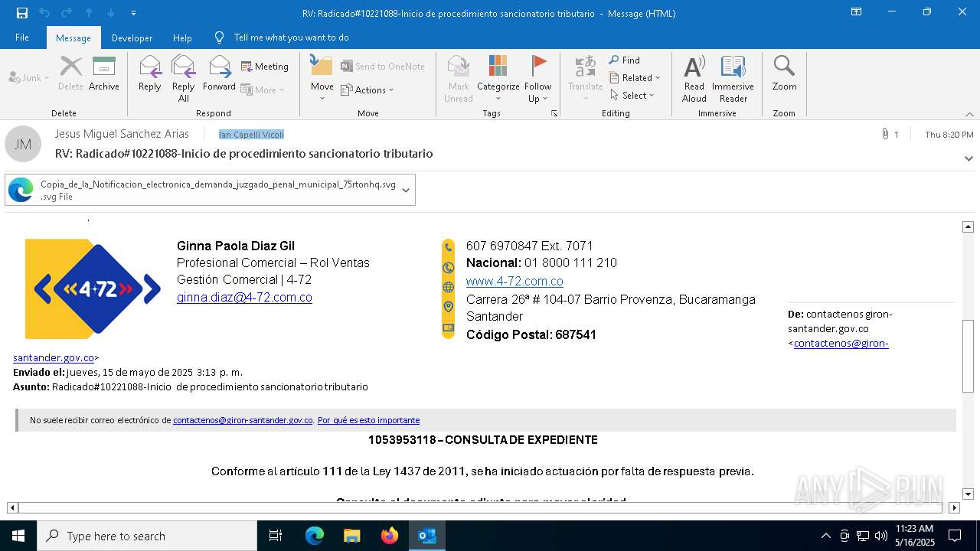Click the Redo arrow in title bar
Image resolution: width=980 pixels, height=551 pixels.
[67, 13]
